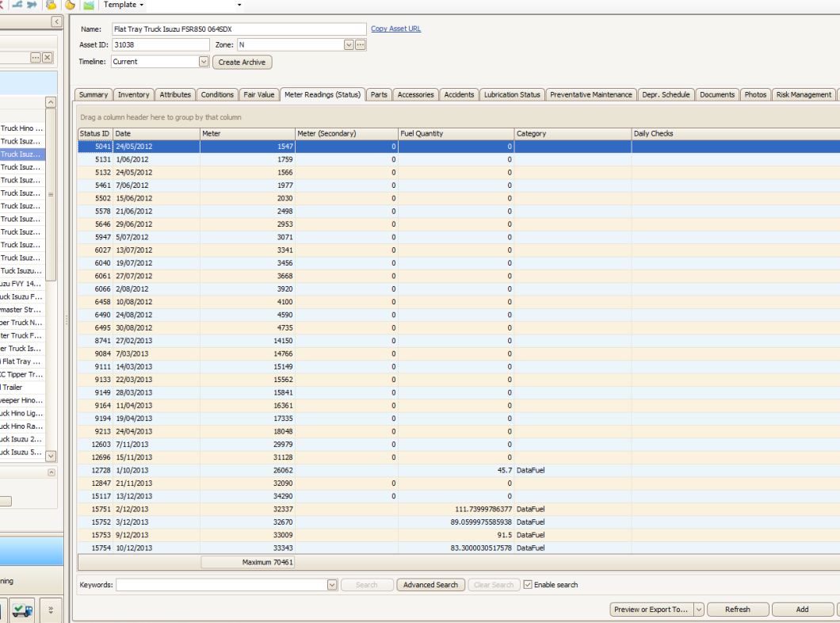This screenshot has height=623, width=840.
Task: Click the green area chart toolbar icon
Action: [89, 5]
